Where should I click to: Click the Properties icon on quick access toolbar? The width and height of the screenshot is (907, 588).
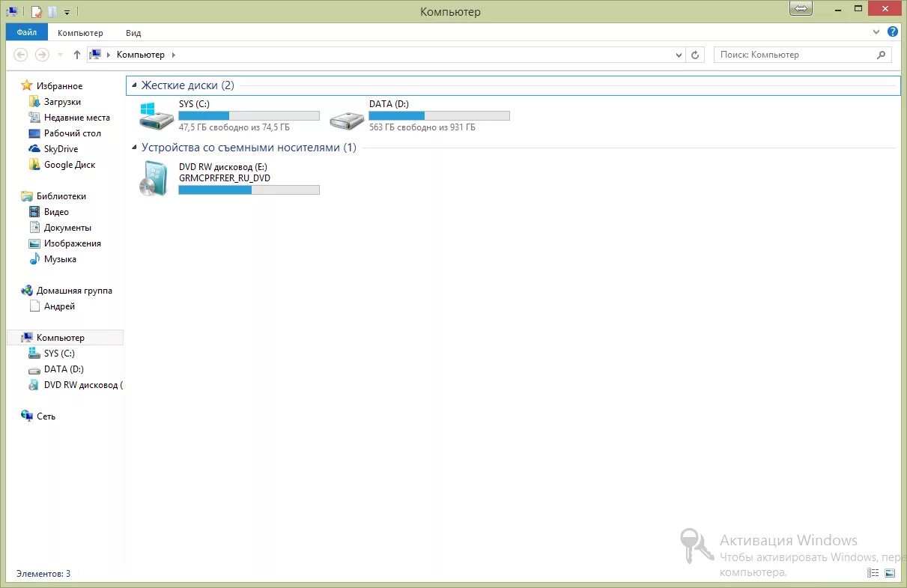[x=36, y=11]
